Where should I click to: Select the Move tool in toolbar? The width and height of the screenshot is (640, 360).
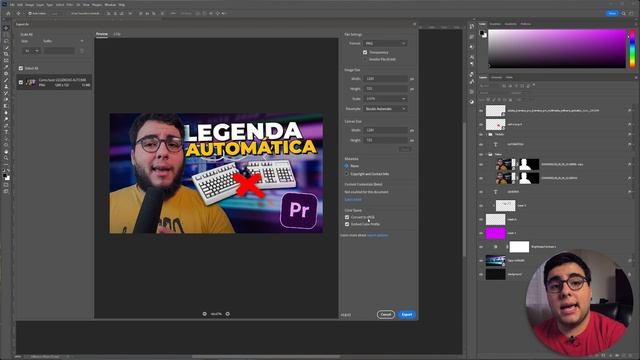[x=6, y=28]
